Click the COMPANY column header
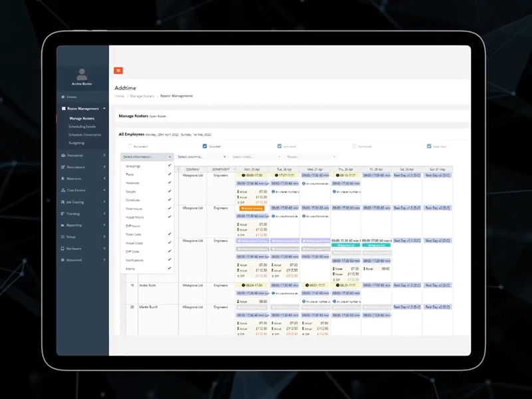The width and height of the screenshot is (532, 399). pyautogui.click(x=192, y=170)
